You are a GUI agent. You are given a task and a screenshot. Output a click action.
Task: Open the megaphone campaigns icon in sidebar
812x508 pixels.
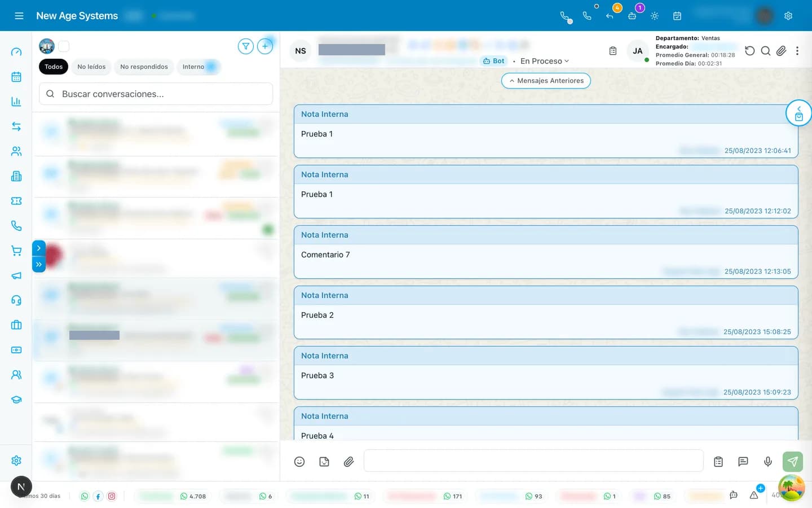pyautogui.click(x=16, y=275)
